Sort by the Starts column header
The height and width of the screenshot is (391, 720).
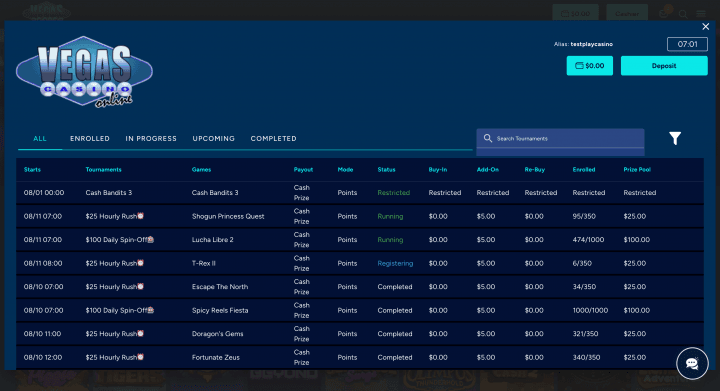pyautogui.click(x=32, y=170)
